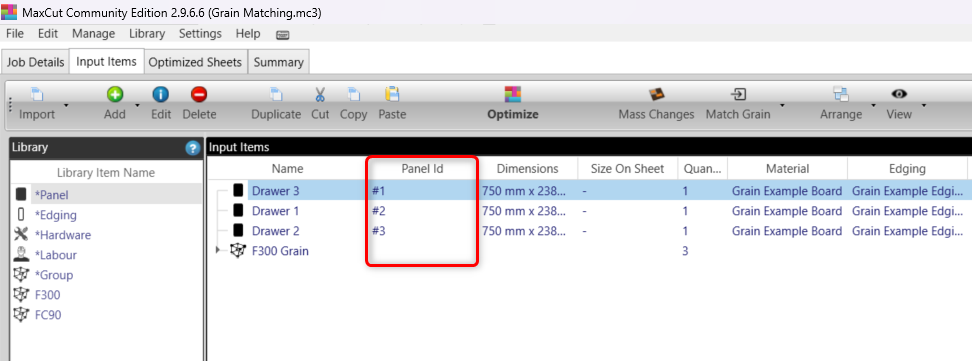Click the Quantity column header
This screenshot has height=361, width=972.
(702, 169)
